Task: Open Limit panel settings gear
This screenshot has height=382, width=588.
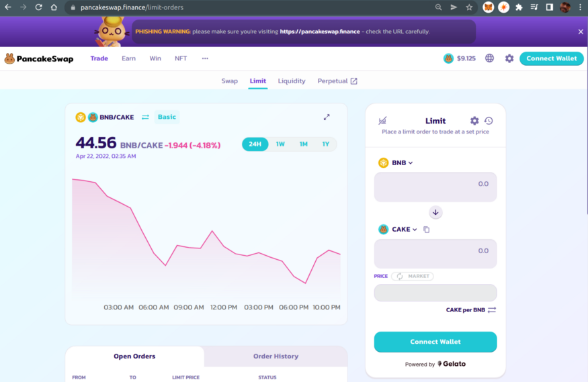Action: [474, 121]
